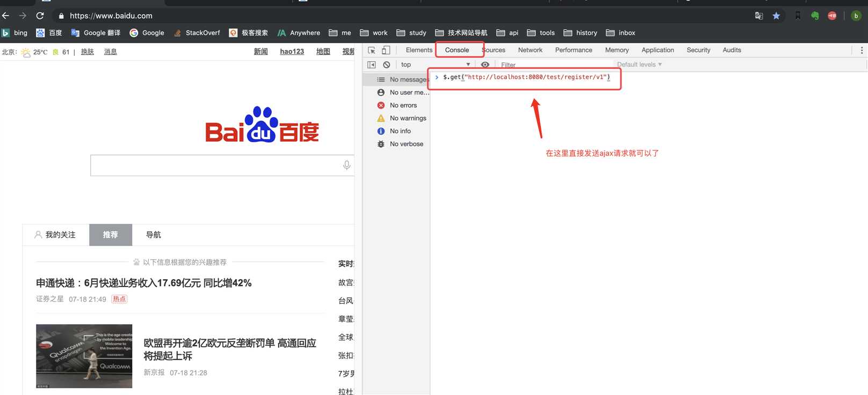
Task: Open the 百度 bookmark
Action: [49, 33]
